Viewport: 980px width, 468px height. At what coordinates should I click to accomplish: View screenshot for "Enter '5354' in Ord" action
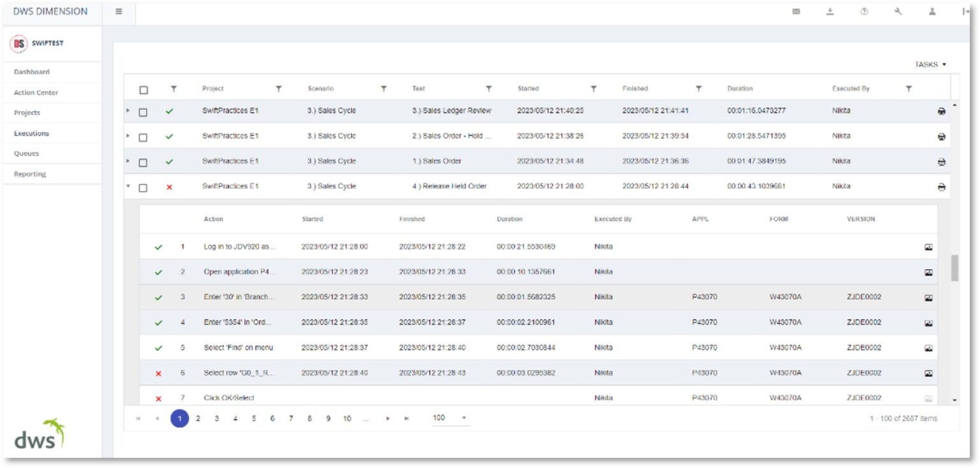click(x=928, y=323)
